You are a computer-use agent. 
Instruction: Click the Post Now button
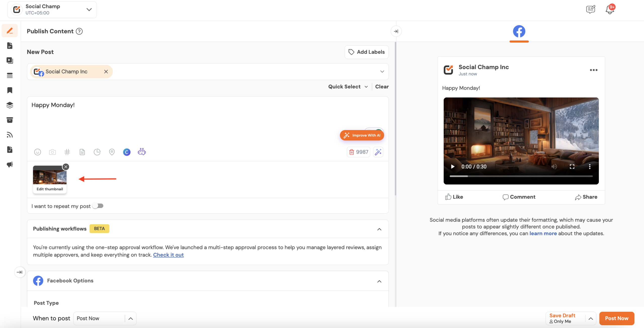coord(616,318)
